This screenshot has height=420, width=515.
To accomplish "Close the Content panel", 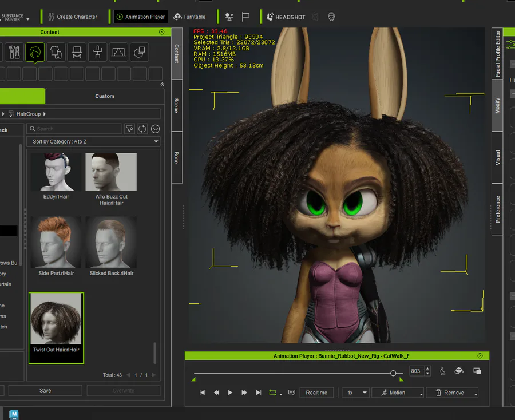I will point(161,32).
